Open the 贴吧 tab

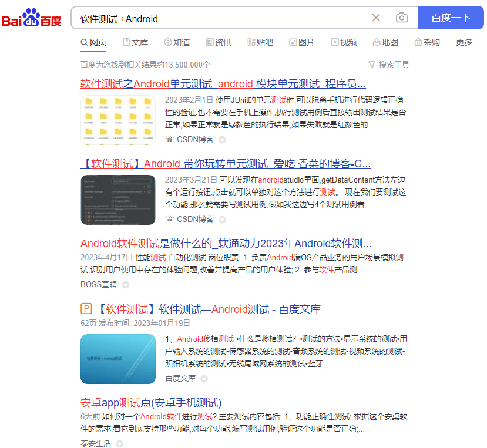(260, 42)
